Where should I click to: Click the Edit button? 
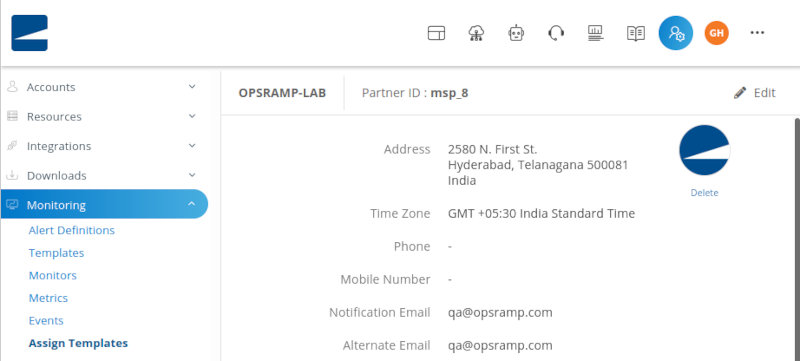[755, 93]
